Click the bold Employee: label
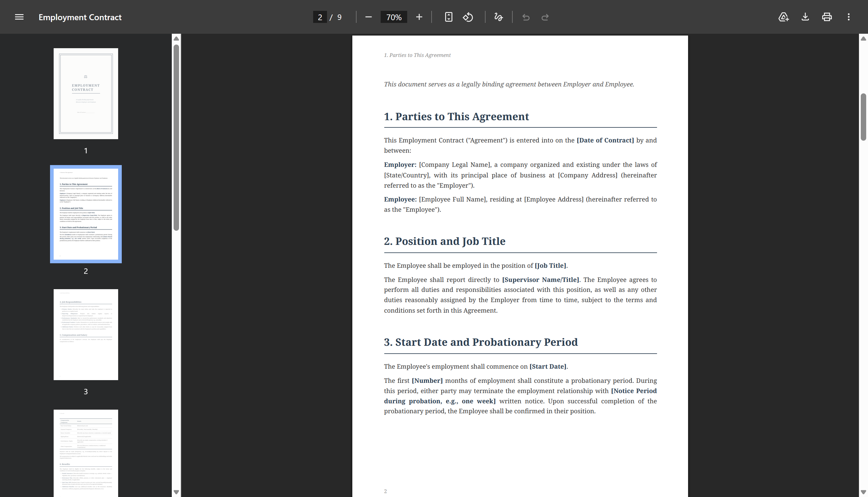 coord(400,199)
